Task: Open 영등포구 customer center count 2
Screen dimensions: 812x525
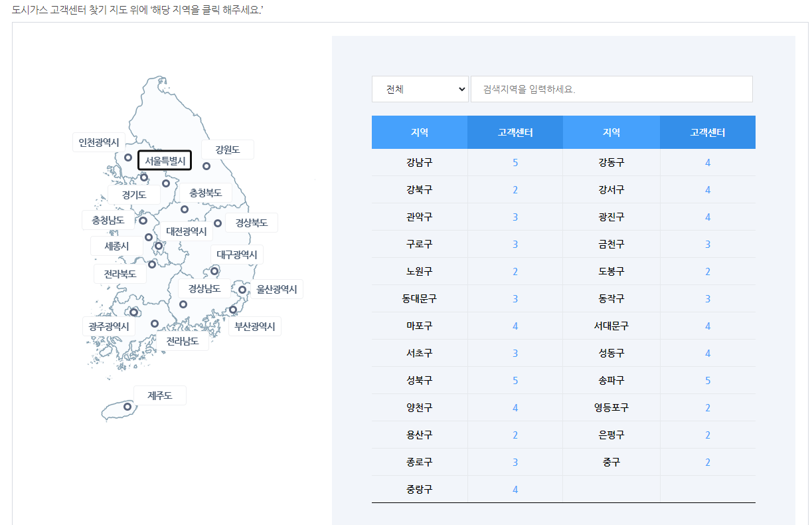Action: pos(708,407)
